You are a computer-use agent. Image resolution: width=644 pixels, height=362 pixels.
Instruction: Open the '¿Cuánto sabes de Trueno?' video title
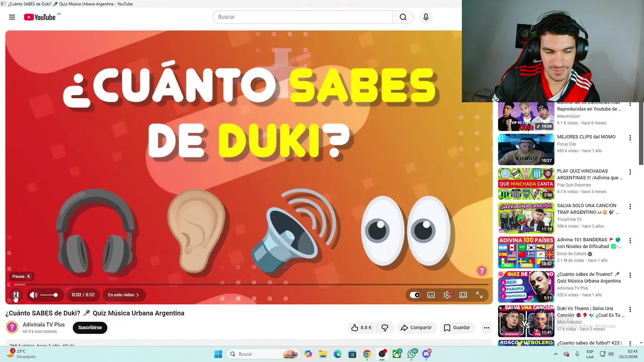pyautogui.click(x=590, y=278)
